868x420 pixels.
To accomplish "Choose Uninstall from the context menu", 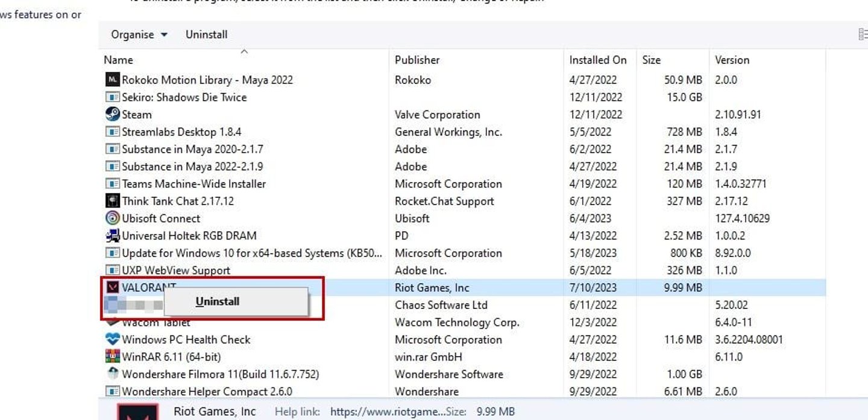I will (x=217, y=301).
